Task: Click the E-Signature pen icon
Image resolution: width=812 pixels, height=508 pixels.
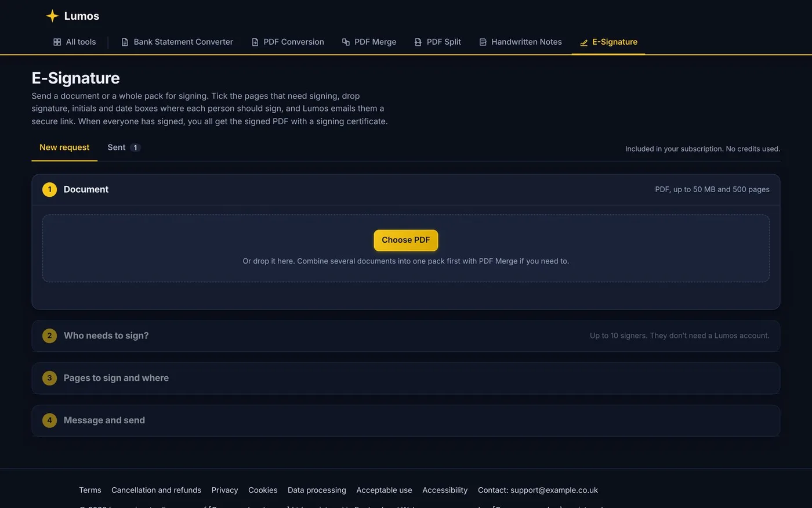Action: click(x=583, y=42)
